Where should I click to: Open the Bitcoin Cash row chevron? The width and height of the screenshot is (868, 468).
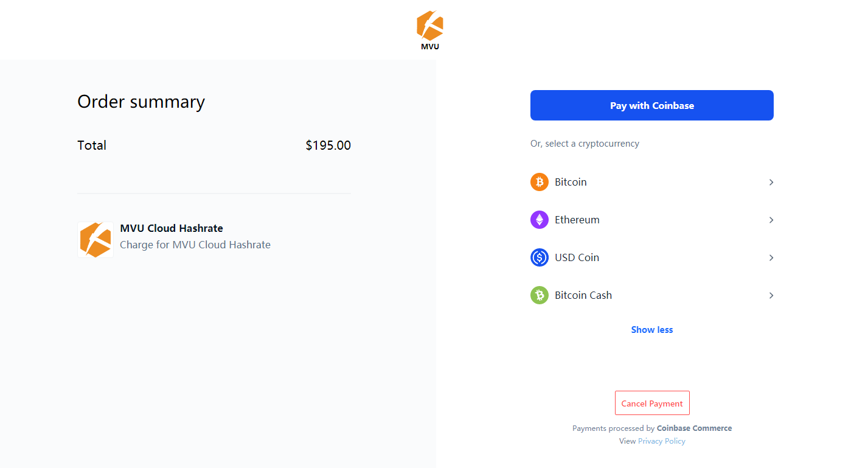(771, 295)
